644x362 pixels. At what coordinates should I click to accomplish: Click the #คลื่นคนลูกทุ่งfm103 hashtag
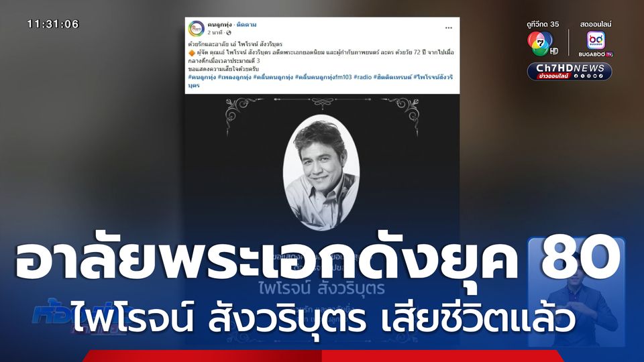click(x=323, y=77)
